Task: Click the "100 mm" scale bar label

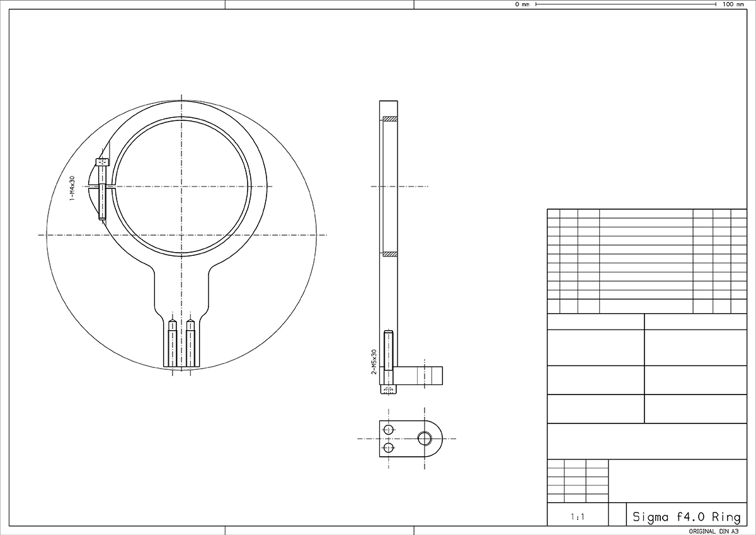Action: pyautogui.click(x=733, y=4)
